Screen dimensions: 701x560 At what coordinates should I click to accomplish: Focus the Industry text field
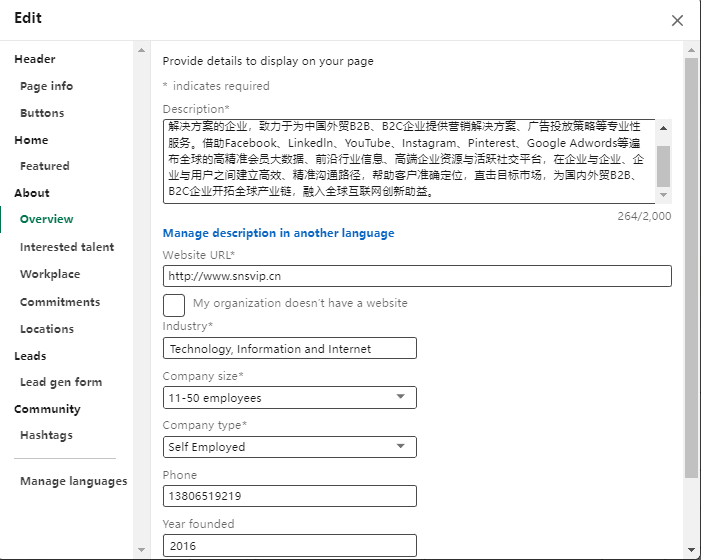tap(289, 349)
